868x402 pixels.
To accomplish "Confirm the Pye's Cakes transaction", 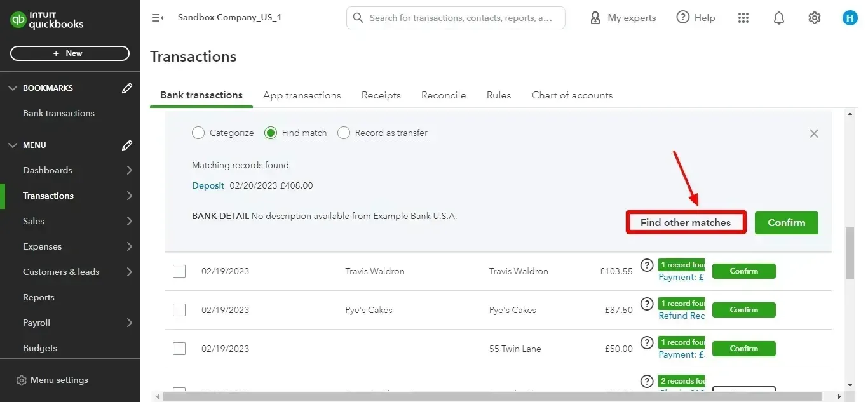I will pos(744,310).
